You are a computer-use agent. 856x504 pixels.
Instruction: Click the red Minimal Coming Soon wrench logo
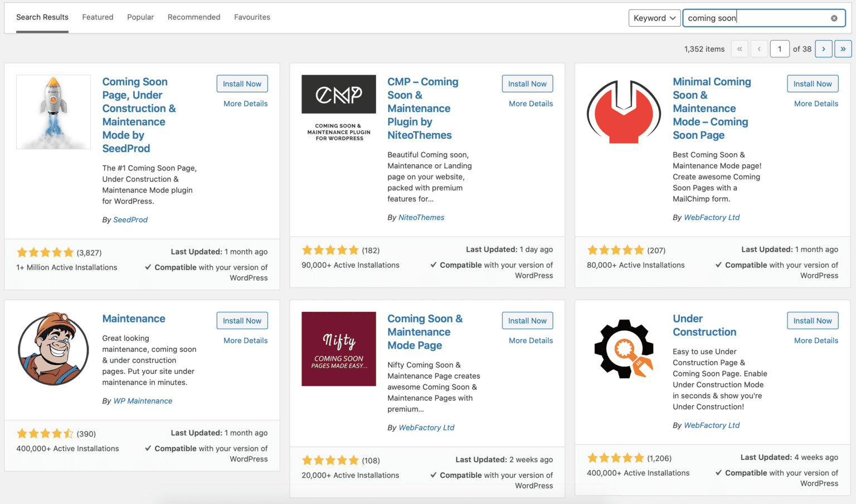[624, 111]
